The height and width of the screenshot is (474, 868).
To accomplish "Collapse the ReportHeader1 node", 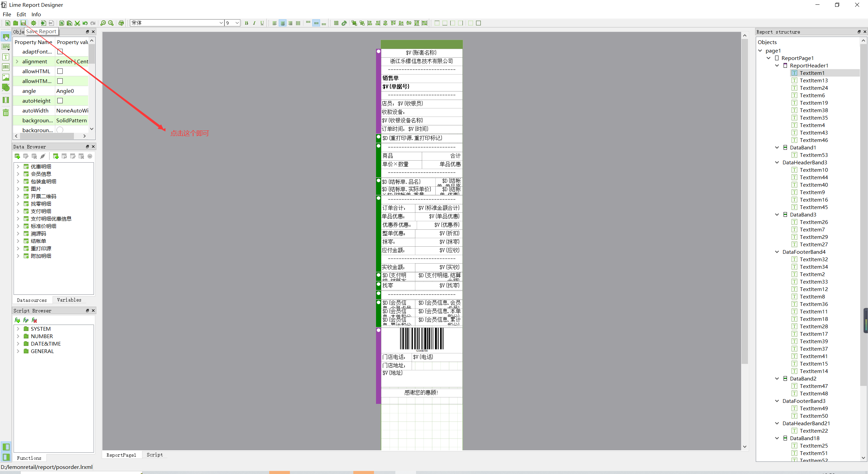I will click(x=777, y=65).
